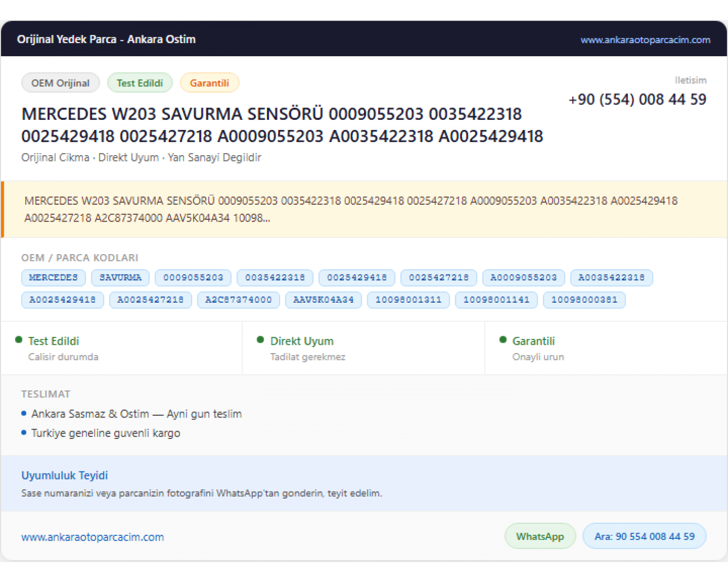Click the WhatsApp button
Viewport: 728px width, 582px height.
point(540,536)
